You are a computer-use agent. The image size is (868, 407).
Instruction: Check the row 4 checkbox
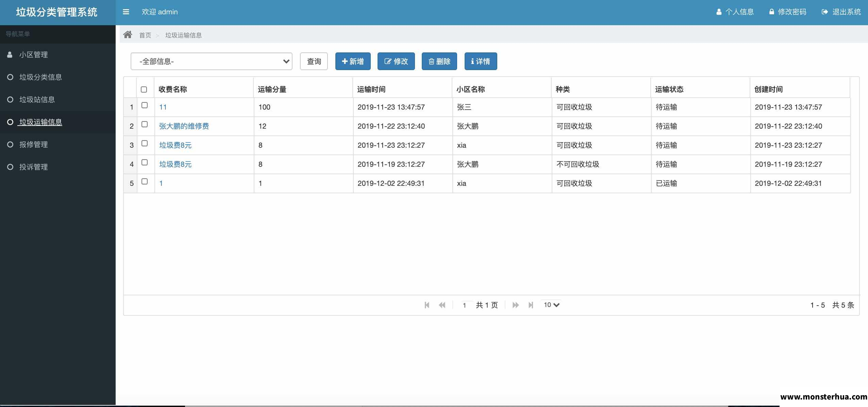click(145, 162)
